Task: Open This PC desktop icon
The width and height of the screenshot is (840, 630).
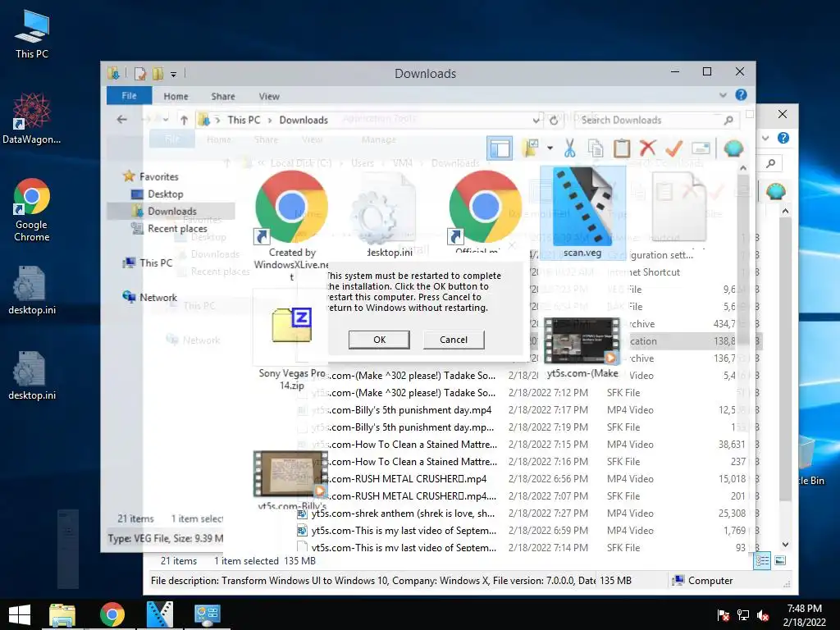Action: pyautogui.click(x=32, y=34)
